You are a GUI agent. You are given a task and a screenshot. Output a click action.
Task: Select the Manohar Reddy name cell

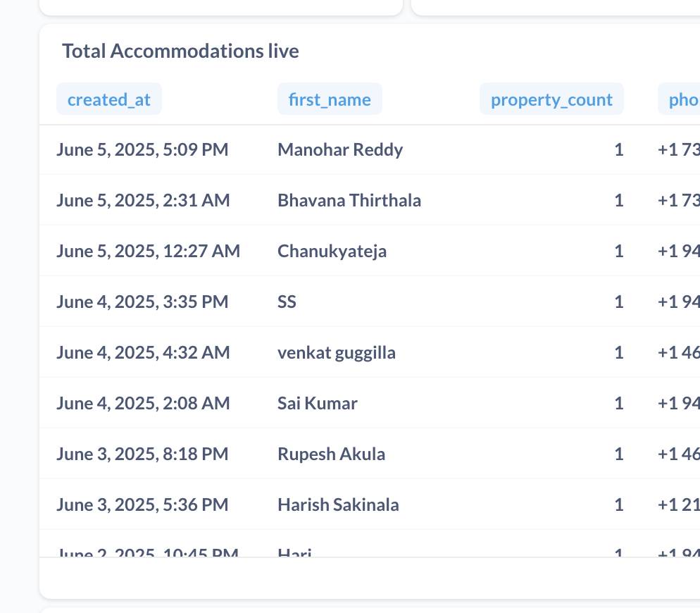pos(340,150)
